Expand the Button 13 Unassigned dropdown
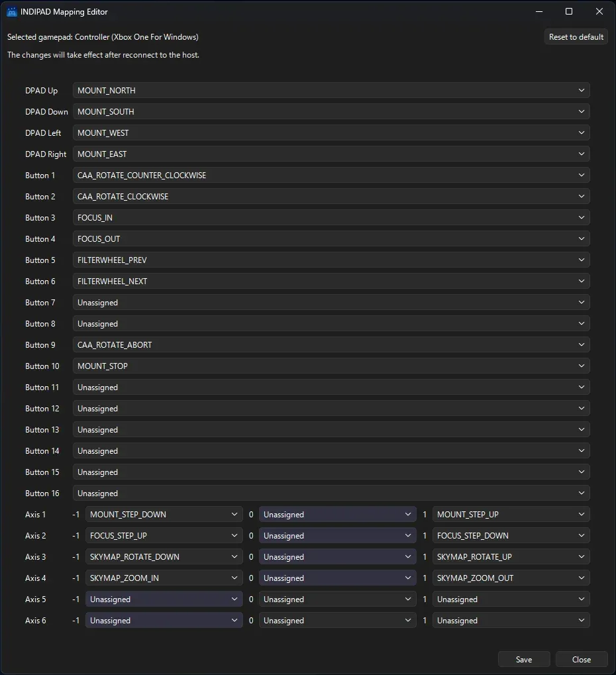Image resolution: width=616 pixels, height=675 pixels. point(331,430)
